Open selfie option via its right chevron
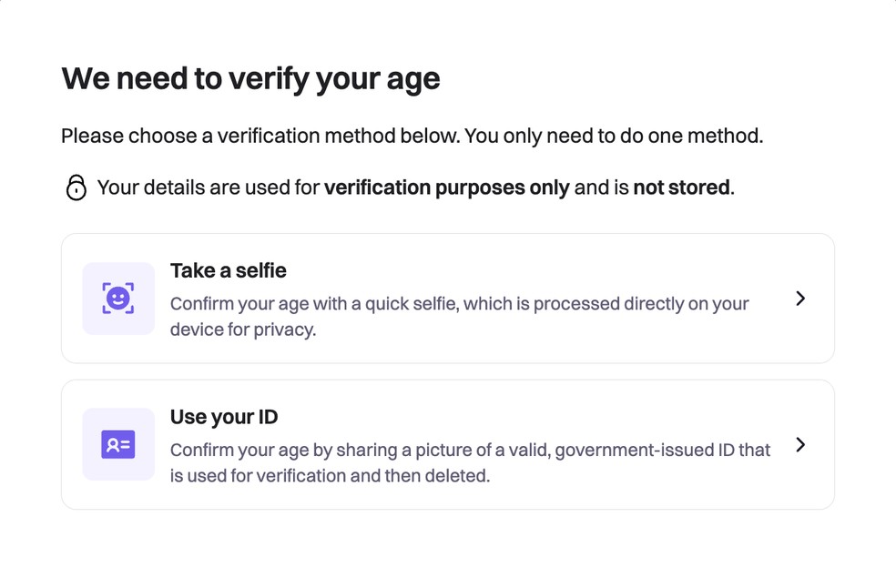Image resolution: width=896 pixels, height=588 pixels. [x=800, y=299]
